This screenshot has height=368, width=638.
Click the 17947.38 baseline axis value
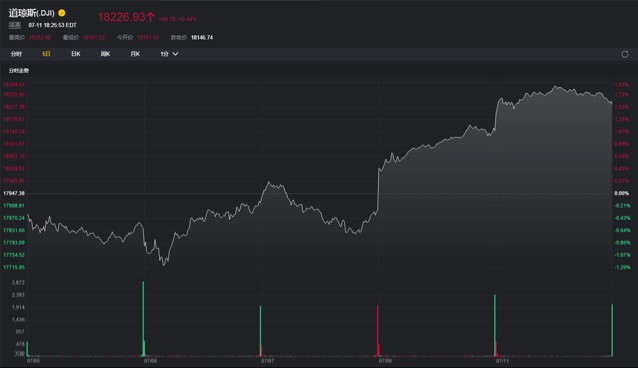coord(14,193)
